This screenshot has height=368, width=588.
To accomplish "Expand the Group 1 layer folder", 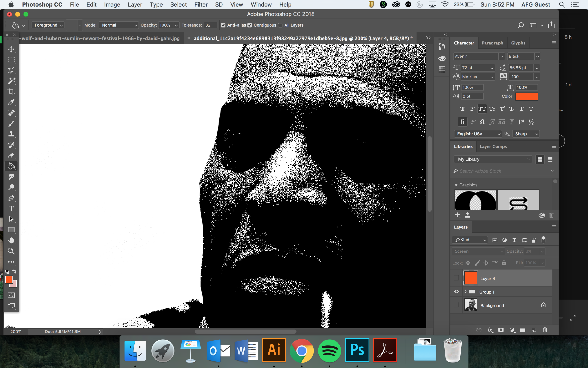I will click(x=465, y=291).
